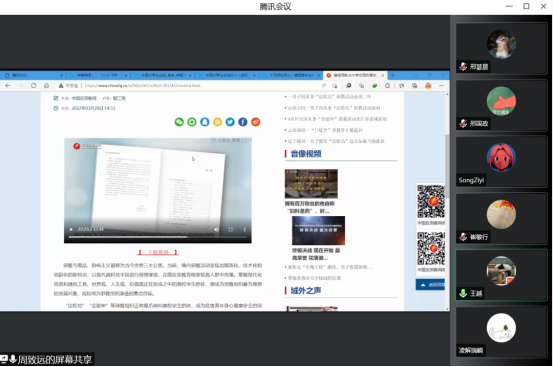Switch to fourth browser tab
The height and width of the screenshot is (367, 553).
(226, 75)
